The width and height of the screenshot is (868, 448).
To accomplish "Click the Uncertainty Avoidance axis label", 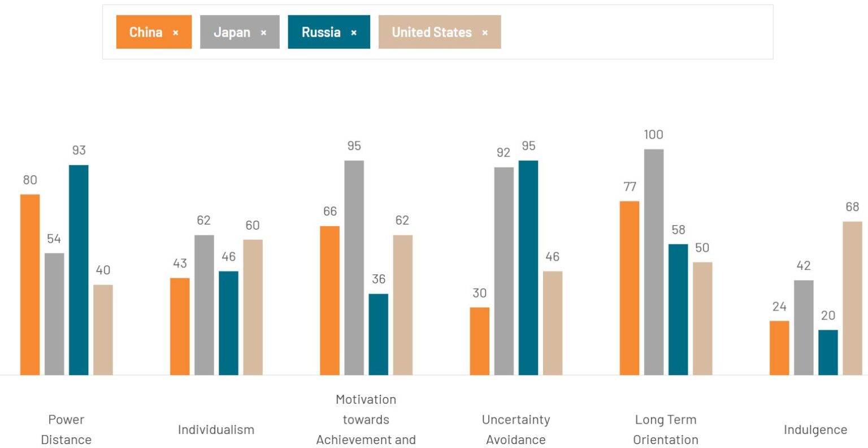I will 516,429.
